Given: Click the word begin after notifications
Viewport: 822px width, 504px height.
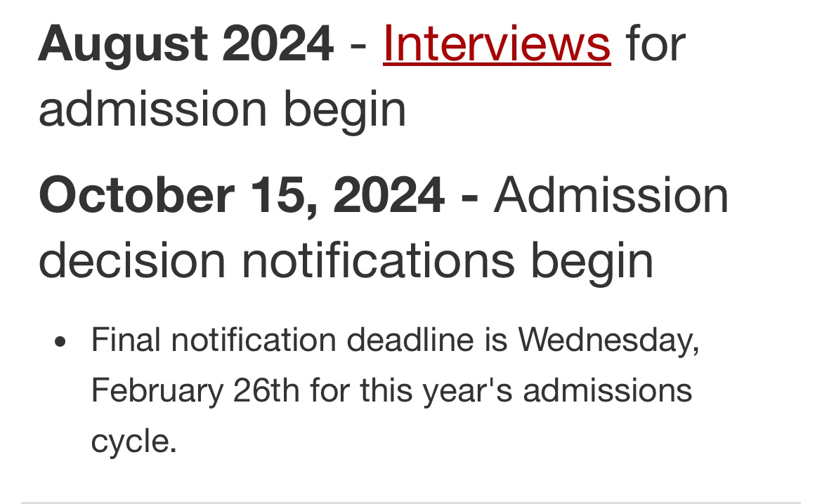Looking at the screenshot, I should pyautogui.click(x=592, y=260).
